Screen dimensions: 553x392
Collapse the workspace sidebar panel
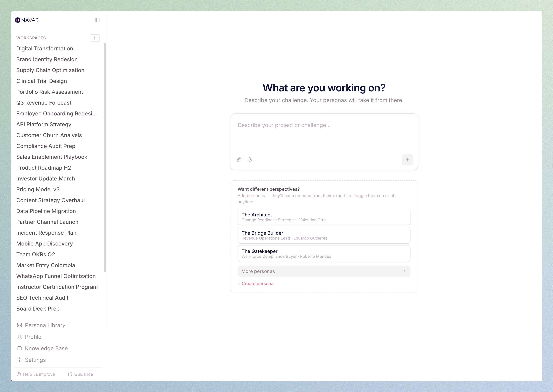coord(97,20)
